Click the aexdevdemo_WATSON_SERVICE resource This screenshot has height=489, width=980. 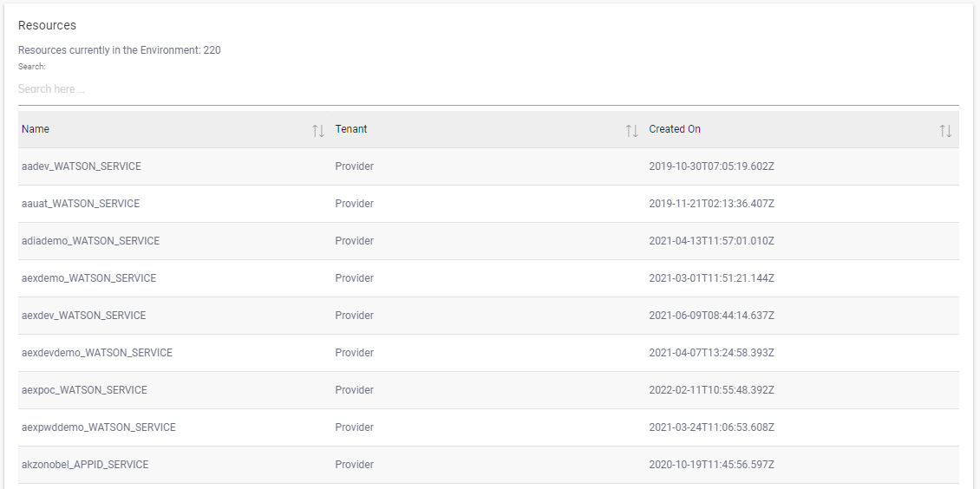(x=97, y=353)
